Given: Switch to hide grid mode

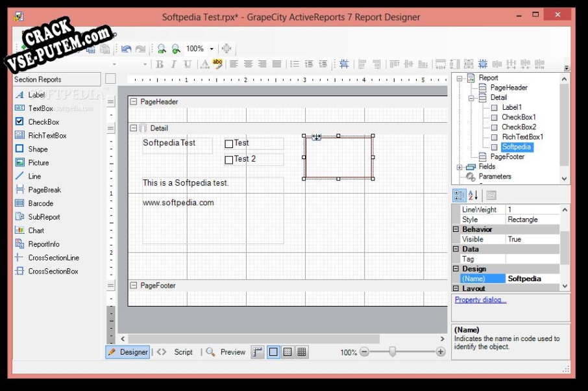Looking at the screenshot, I should tap(273, 352).
